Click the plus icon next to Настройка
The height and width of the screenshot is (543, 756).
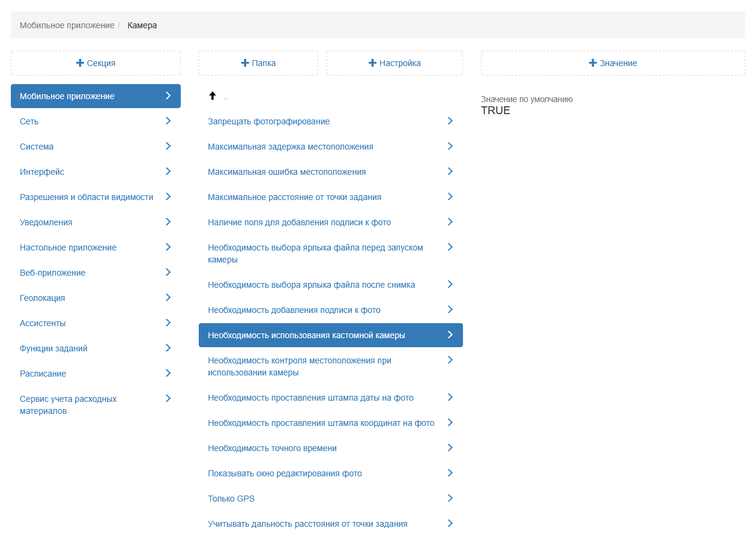[x=372, y=63]
